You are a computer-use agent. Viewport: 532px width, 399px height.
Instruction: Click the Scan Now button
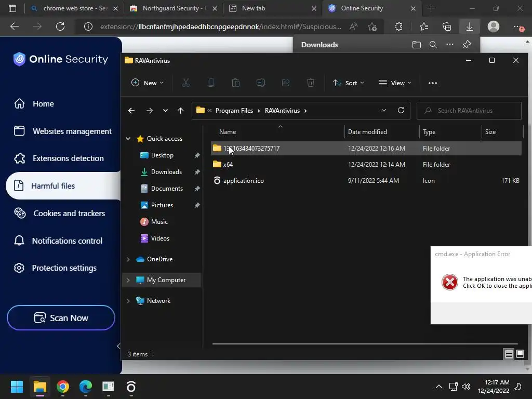pyautogui.click(x=61, y=317)
